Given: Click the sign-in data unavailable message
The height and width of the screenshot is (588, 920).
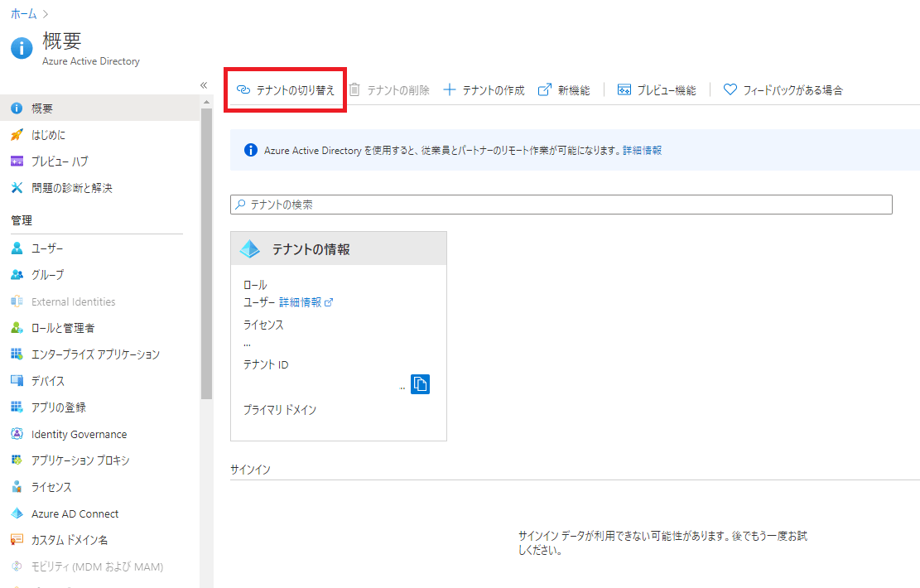Looking at the screenshot, I should pyautogui.click(x=663, y=542).
